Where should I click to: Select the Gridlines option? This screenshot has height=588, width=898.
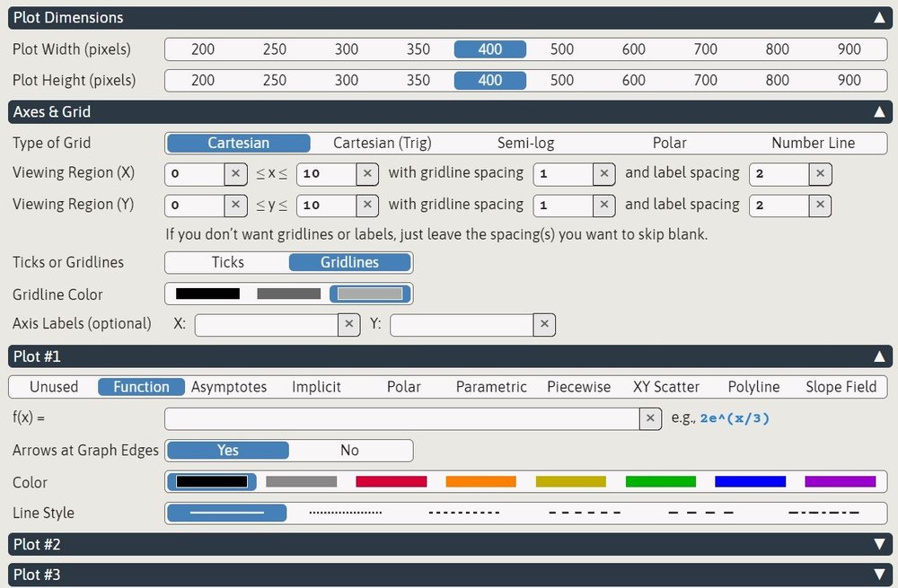click(349, 262)
